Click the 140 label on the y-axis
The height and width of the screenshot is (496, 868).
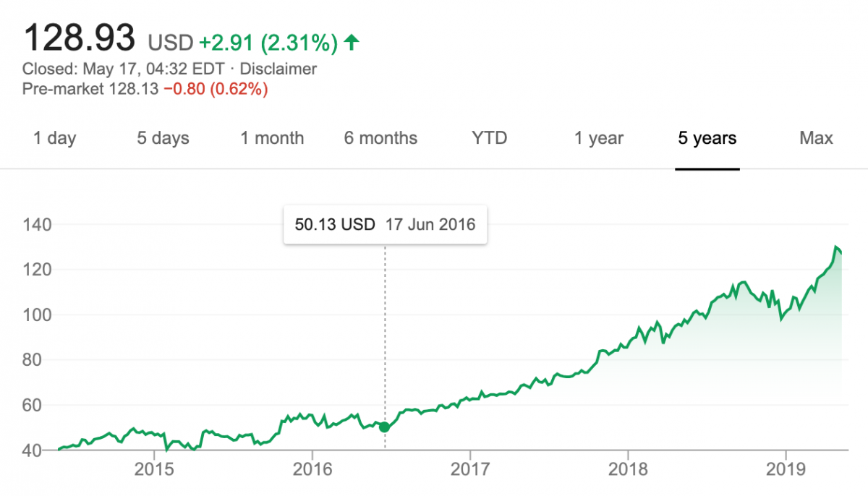(x=36, y=225)
